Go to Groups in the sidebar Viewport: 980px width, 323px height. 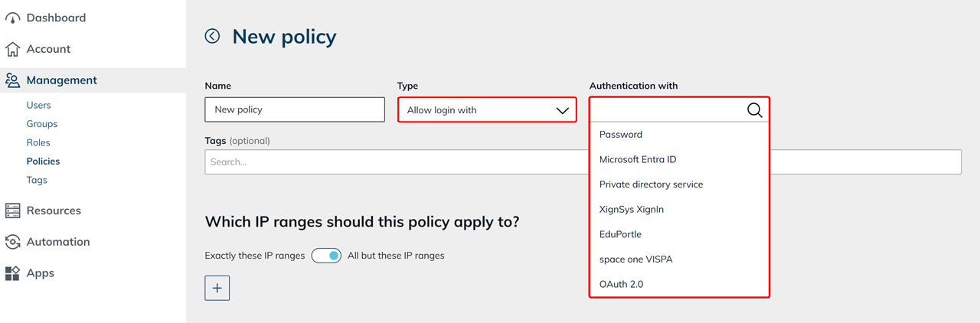(42, 124)
